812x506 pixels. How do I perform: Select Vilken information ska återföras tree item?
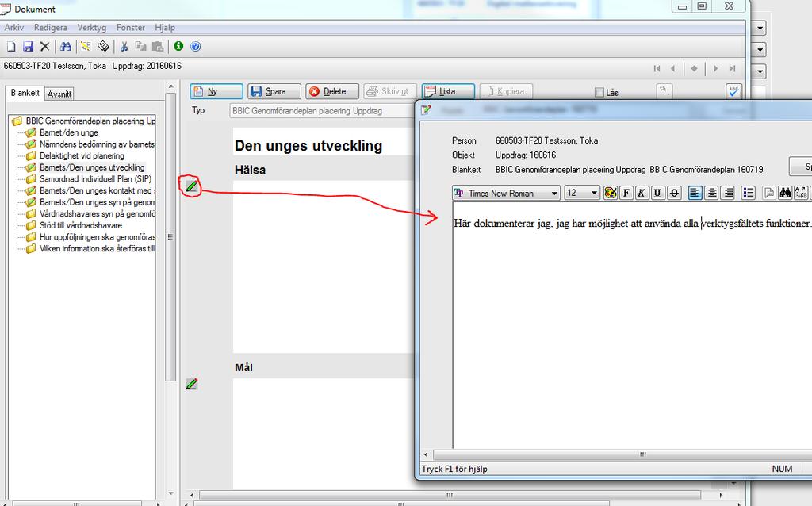click(97, 248)
